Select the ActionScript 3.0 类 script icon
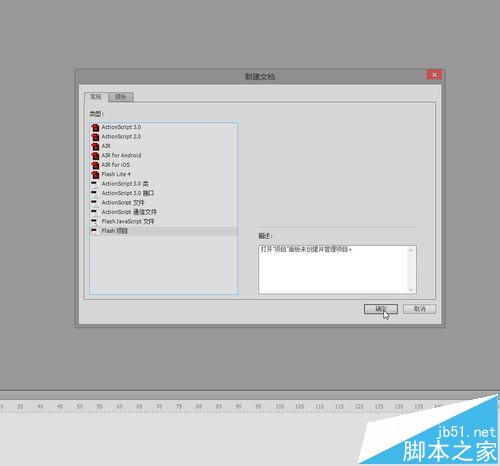The width and height of the screenshot is (500, 466). 95,184
